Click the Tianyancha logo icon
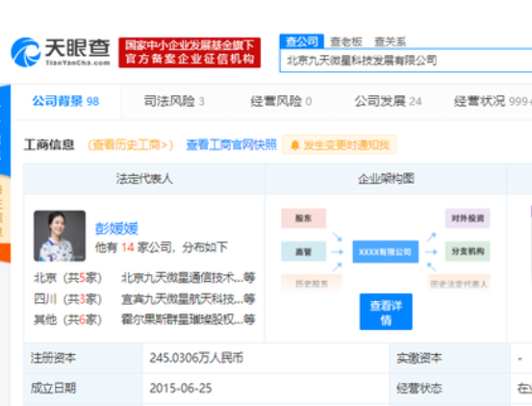This screenshot has width=532, height=406. pos(26,52)
